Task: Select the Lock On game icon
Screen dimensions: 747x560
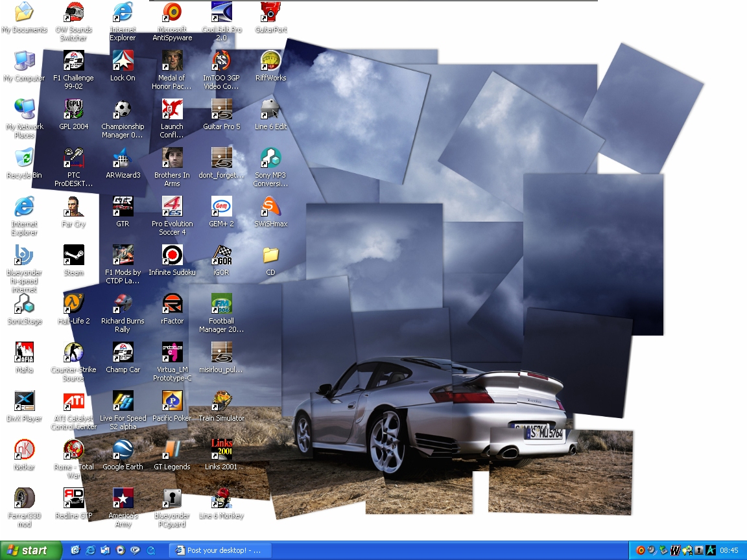Action: 123,60
